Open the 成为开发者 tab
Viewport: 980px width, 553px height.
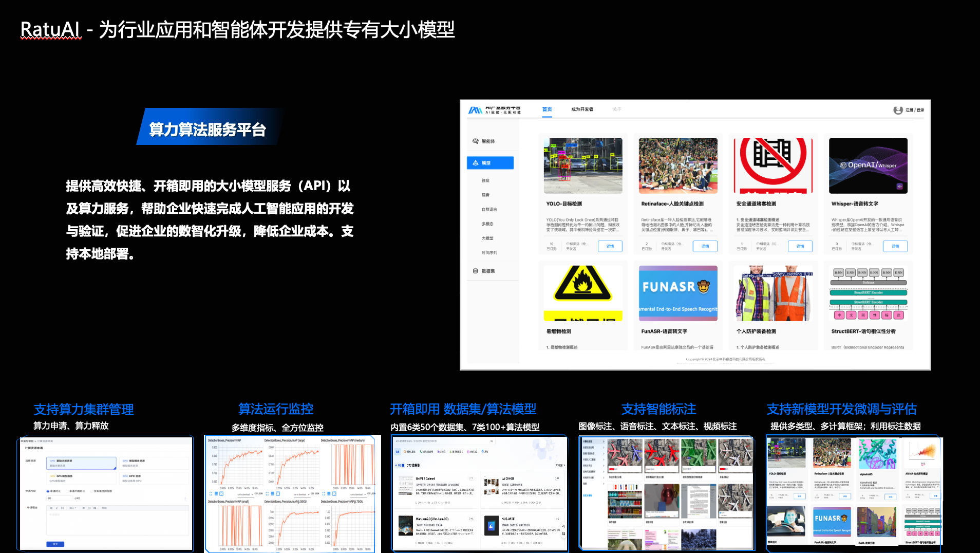pyautogui.click(x=582, y=109)
